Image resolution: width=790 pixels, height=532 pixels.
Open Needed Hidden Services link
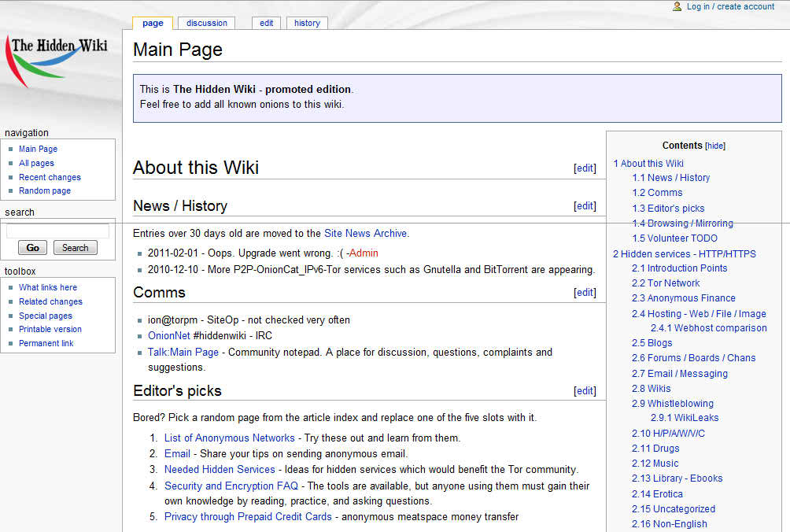[x=220, y=470]
